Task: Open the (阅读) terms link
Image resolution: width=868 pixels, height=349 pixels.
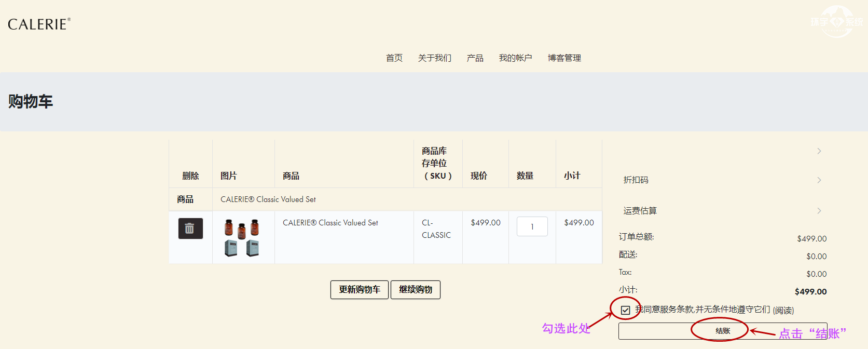Action: point(783,310)
